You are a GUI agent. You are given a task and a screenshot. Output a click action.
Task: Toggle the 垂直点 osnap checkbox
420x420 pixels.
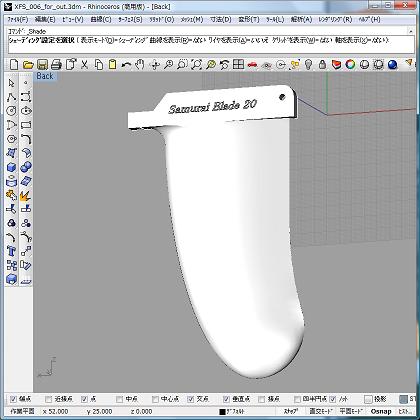pyautogui.click(x=227, y=399)
